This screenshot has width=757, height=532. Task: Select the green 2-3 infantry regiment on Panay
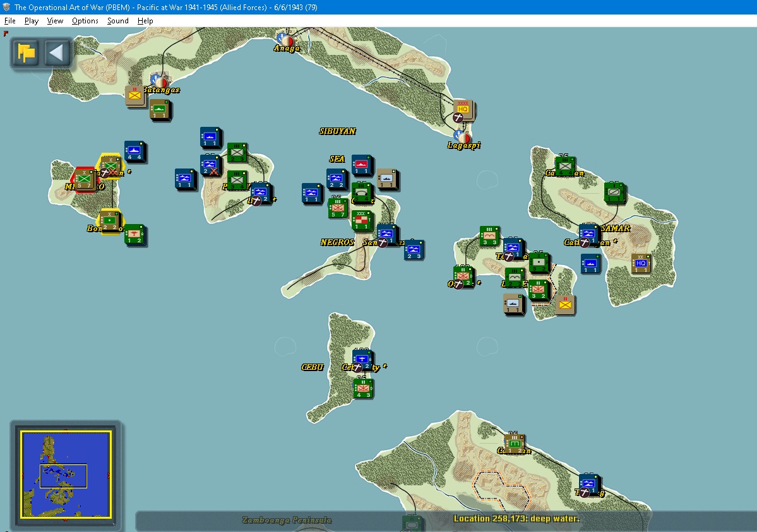tap(237, 153)
